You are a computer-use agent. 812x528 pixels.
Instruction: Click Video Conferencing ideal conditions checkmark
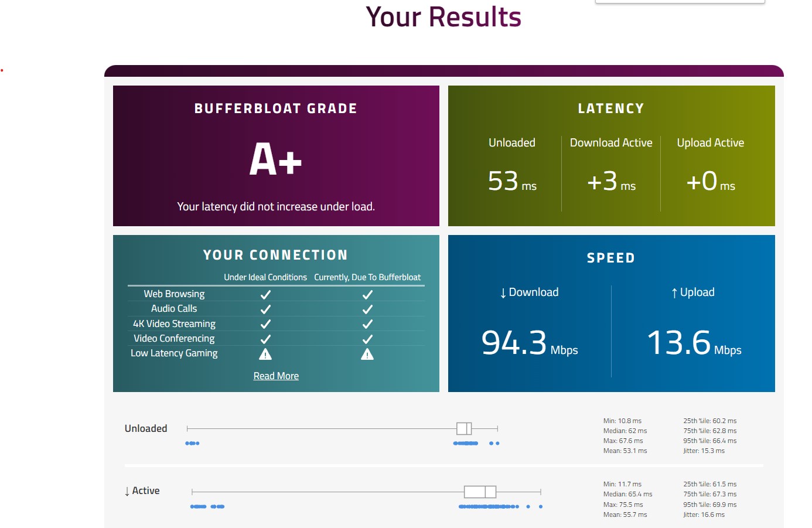pos(265,339)
